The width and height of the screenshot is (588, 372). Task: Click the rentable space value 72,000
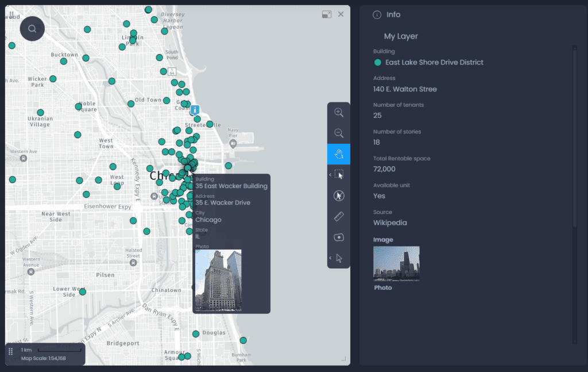pos(384,169)
